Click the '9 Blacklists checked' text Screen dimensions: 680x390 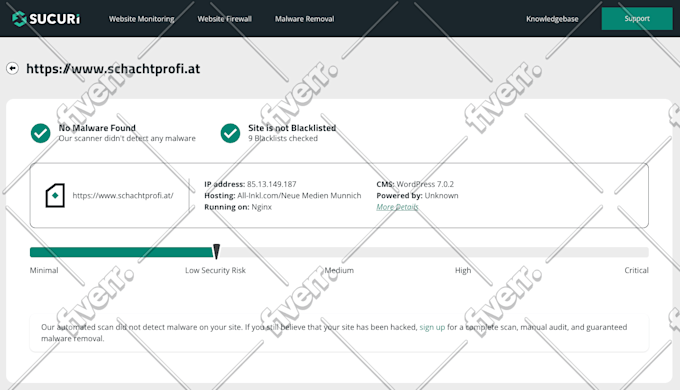[x=283, y=138]
